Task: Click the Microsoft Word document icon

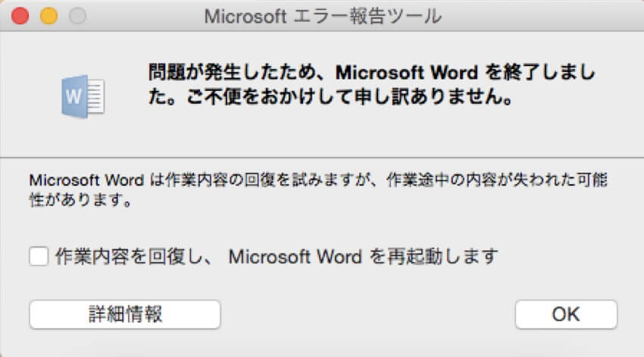Action: pyautogui.click(x=83, y=96)
